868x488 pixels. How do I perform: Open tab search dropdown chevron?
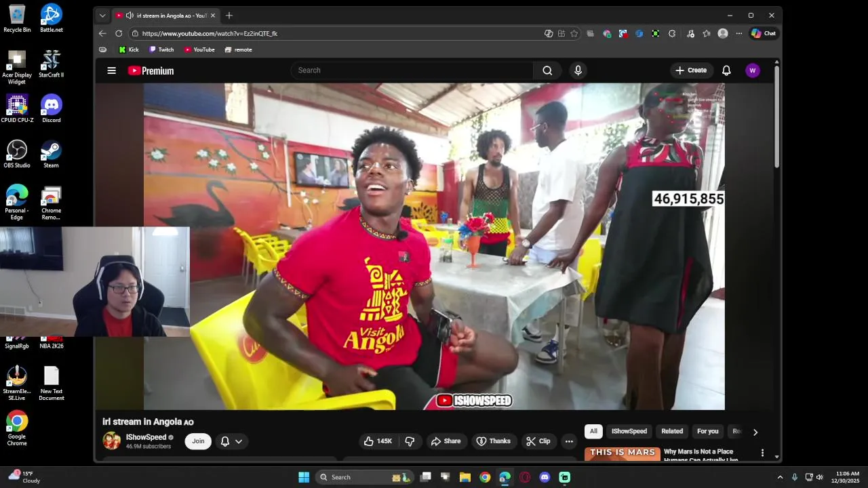tap(102, 16)
